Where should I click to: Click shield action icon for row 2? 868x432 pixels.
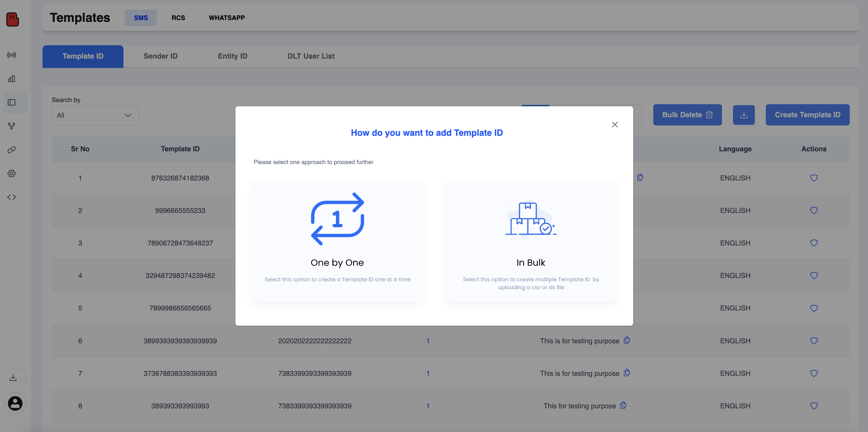(814, 211)
